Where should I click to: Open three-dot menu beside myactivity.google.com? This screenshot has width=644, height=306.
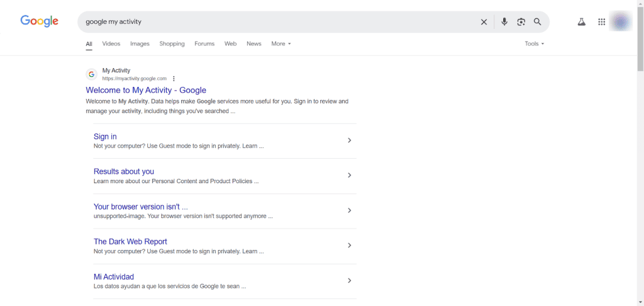(174, 79)
